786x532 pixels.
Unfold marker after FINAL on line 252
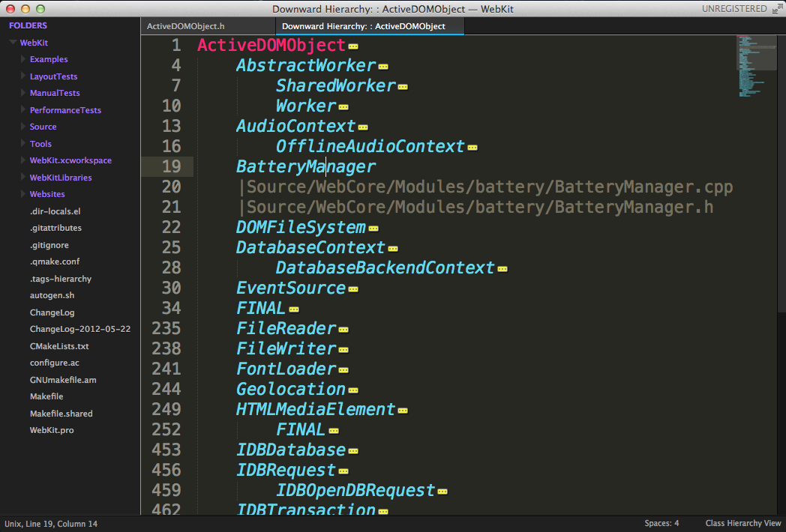point(333,431)
